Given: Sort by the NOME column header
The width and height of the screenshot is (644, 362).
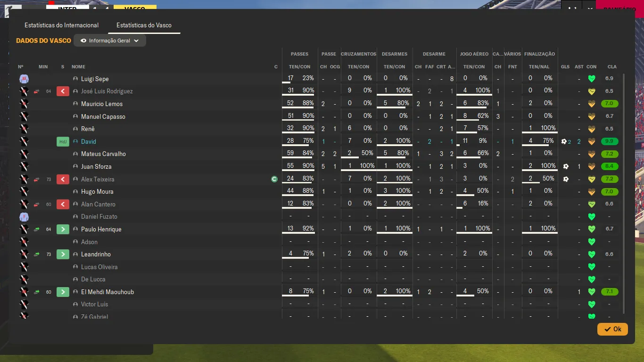Looking at the screenshot, I should pyautogui.click(x=78, y=67).
